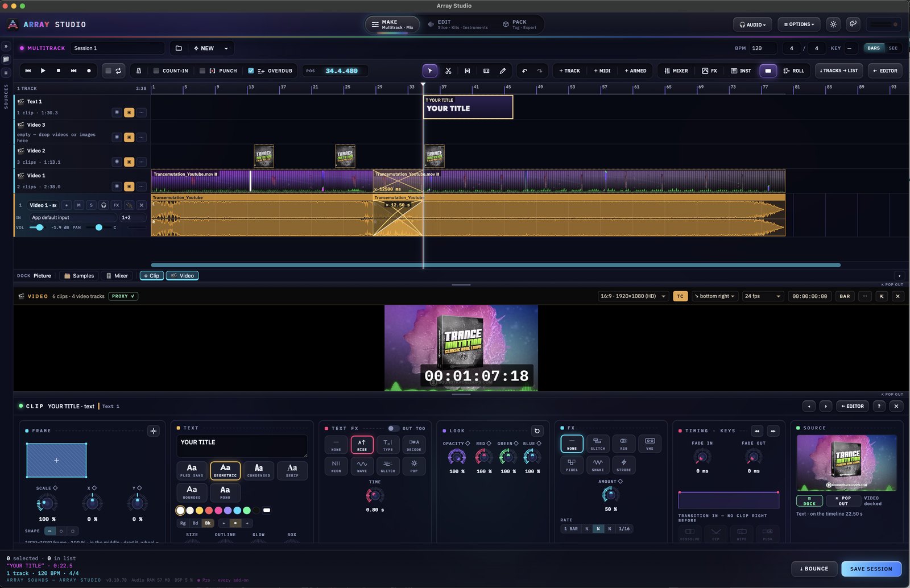Toggle light/dark theme sun icon

point(833,24)
